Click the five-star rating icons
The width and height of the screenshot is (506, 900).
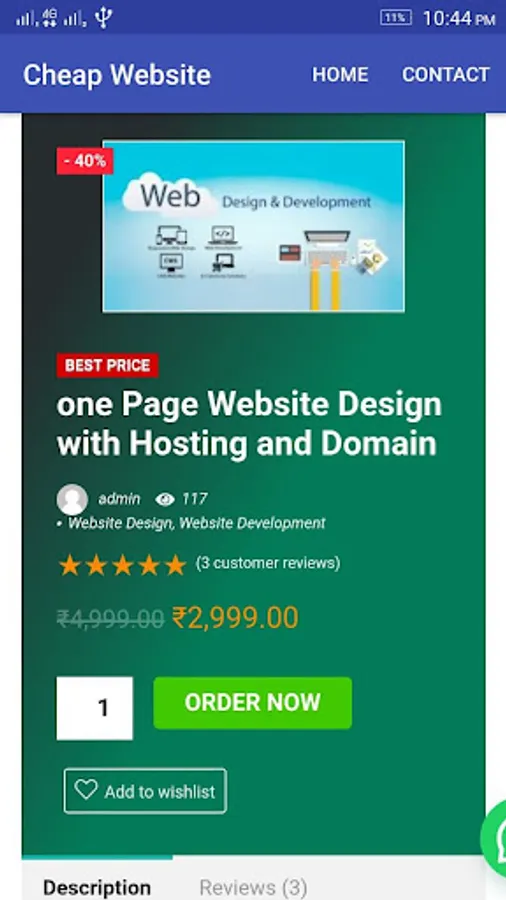(x=122, y=565)
